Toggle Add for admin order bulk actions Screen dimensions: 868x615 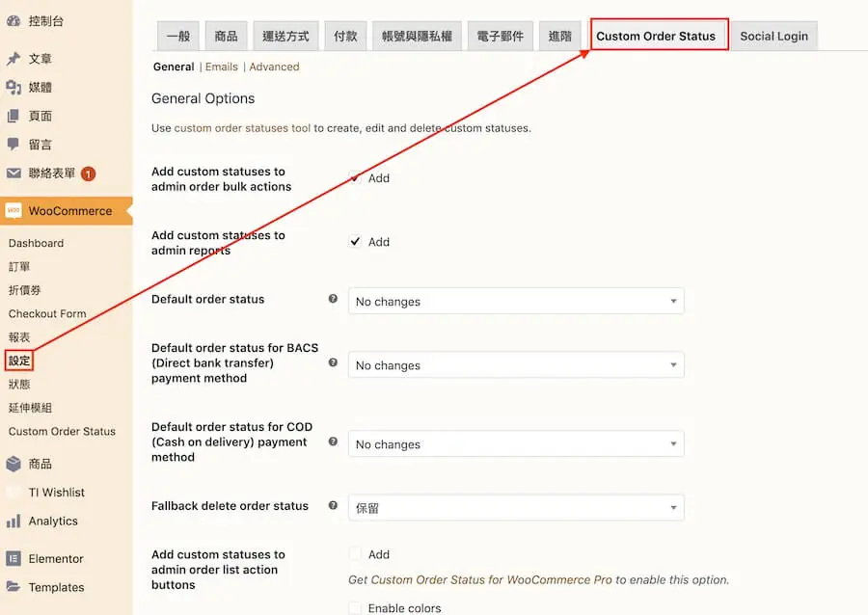coord(355,178)
